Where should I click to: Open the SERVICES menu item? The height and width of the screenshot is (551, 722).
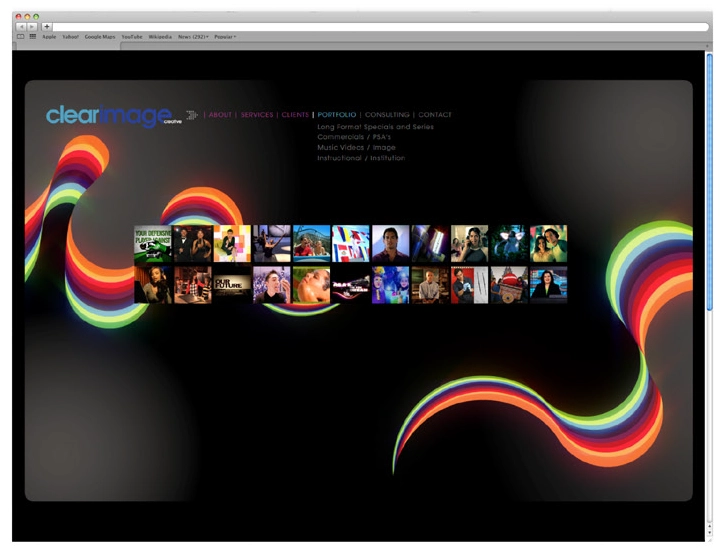point(257,115)
